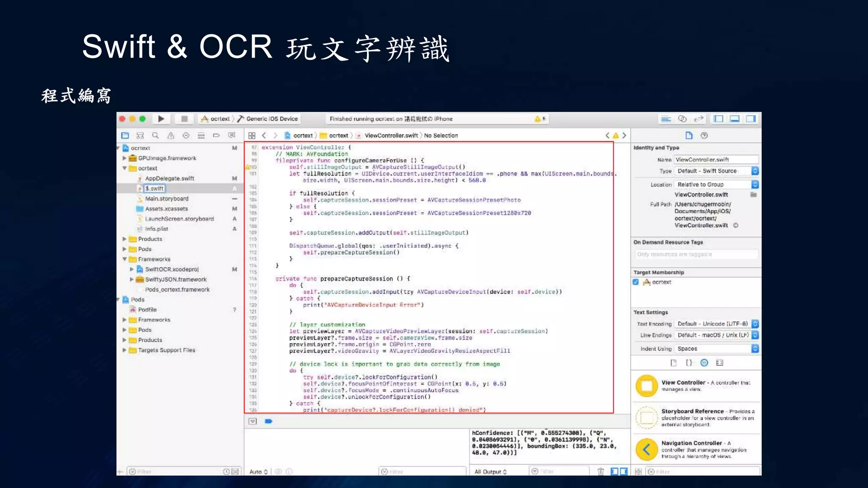Click the folder icon to choose file location

coord(754,195)
